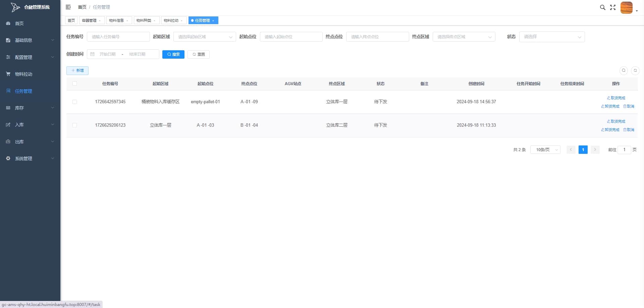Click 卸货完成 for task 1726629206123
This screenshot has width=644, height=308.
(x=610, y=130)
